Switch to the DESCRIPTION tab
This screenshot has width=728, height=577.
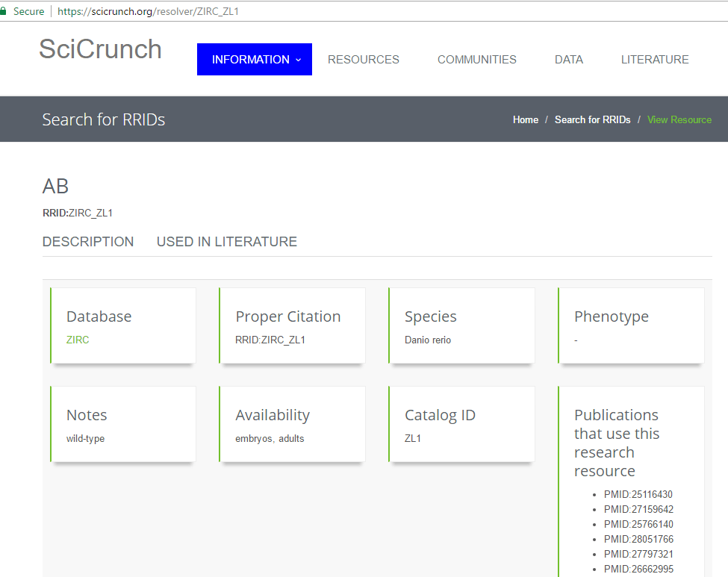(88, 242)
